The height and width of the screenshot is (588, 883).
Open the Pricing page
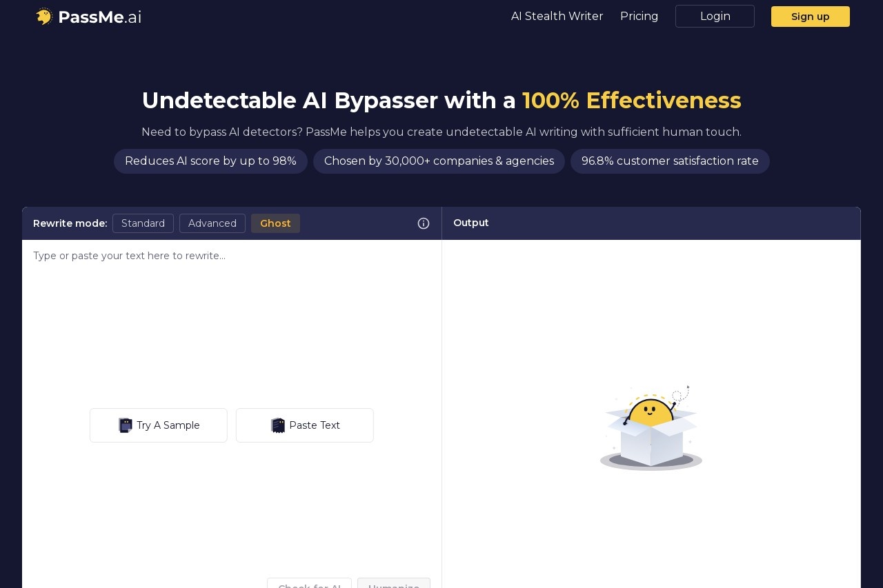(639, 17)
